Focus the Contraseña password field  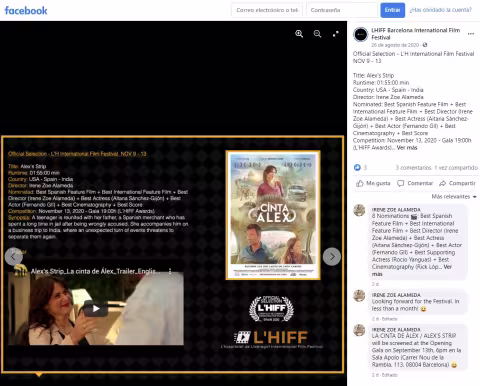[342, 10]
